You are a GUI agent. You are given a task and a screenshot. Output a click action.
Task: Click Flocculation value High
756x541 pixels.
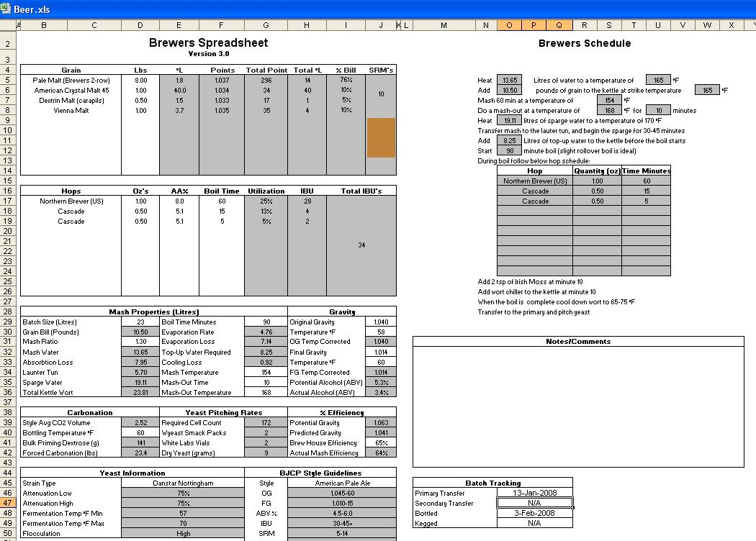coord(183,533)
